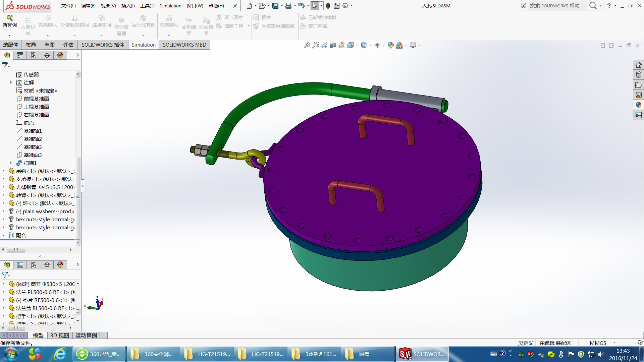
Task: Open the display style dropdown arrow
Action: [x=370, y=45]
